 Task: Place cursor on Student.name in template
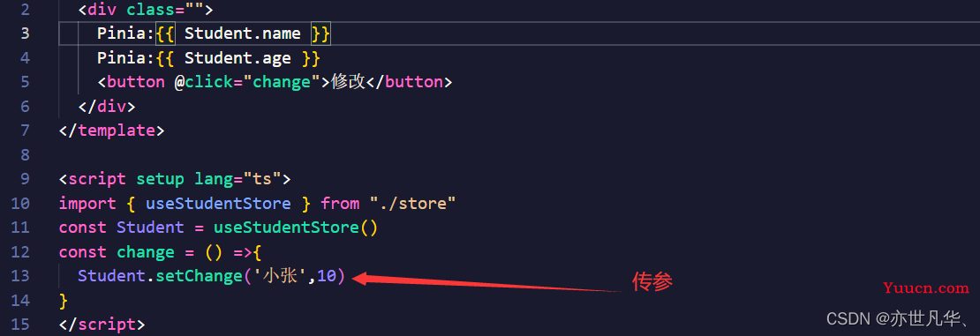[x=243, y=34]
